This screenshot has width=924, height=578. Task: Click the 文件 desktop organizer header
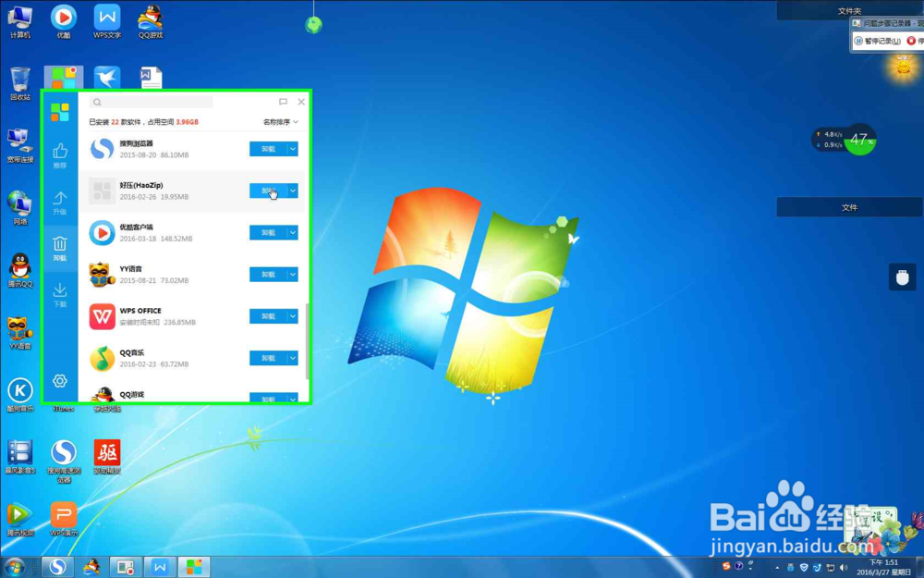click(849, 207)
